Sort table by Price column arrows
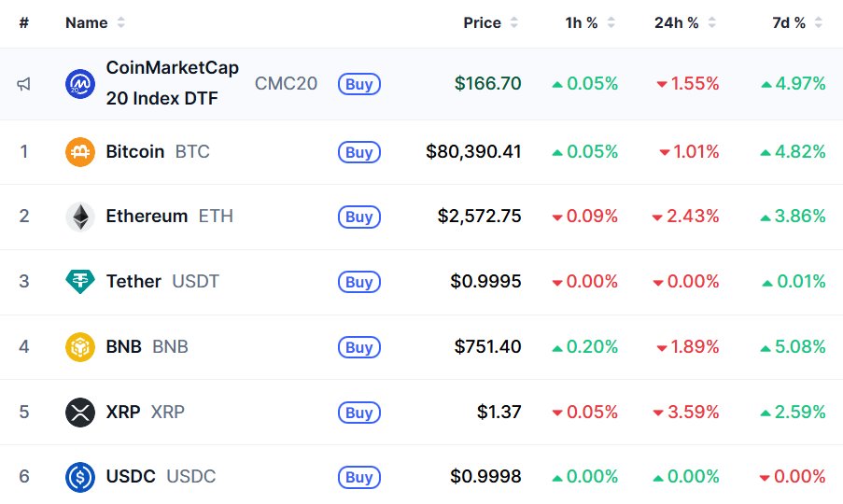The image size is (843, 504). [514, 22]
